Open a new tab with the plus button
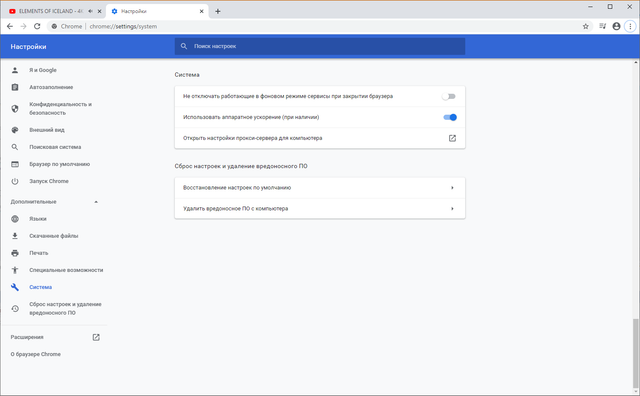640x396 pixels. 218,11
